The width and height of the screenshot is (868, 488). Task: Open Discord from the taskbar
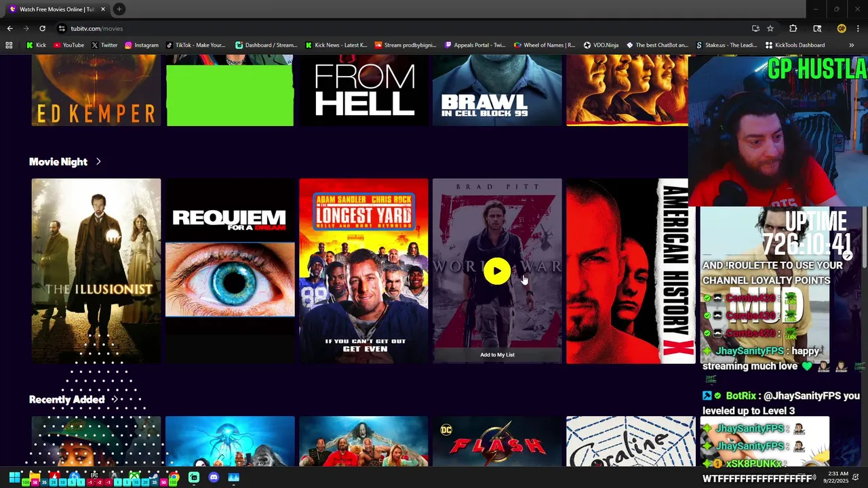[214, 478]
